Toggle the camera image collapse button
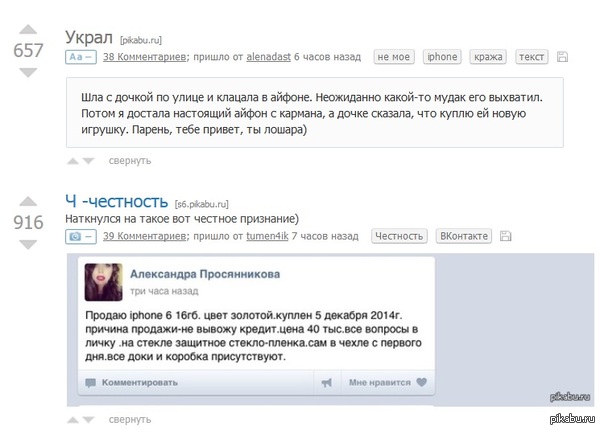This screenshot has width=600, height=430. coord(80,236)
